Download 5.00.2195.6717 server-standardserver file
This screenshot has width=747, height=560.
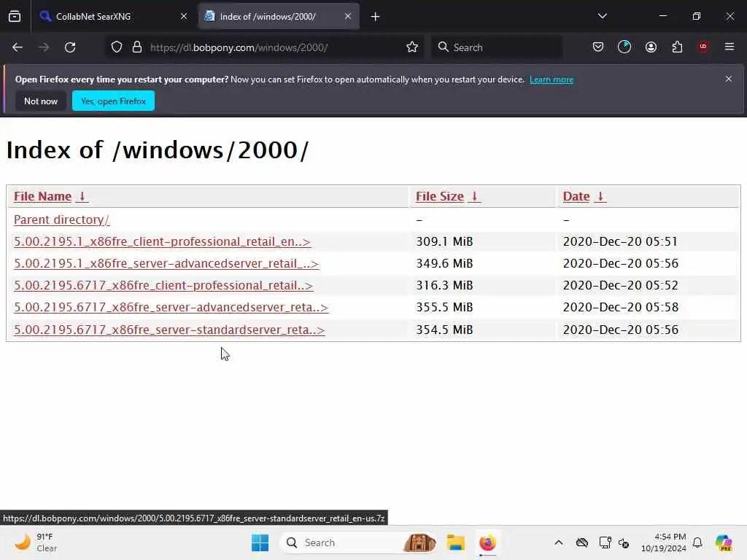click(169, 330)
